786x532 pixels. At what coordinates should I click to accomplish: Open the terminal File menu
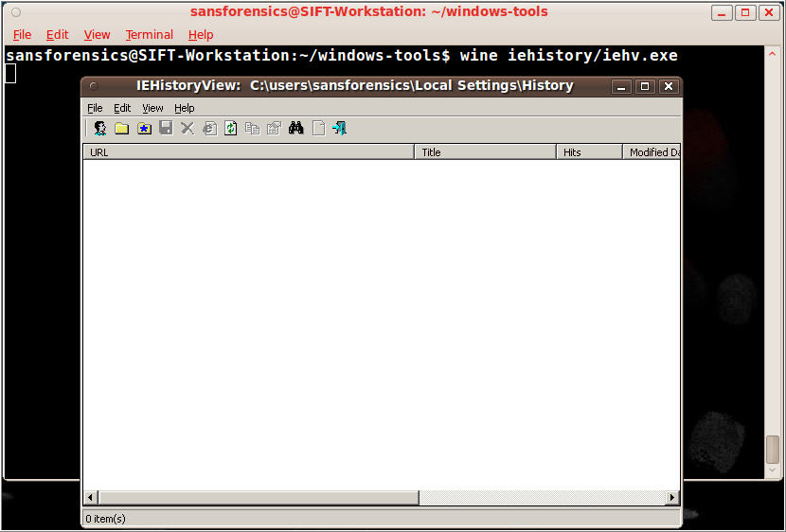tap(22, 35)
